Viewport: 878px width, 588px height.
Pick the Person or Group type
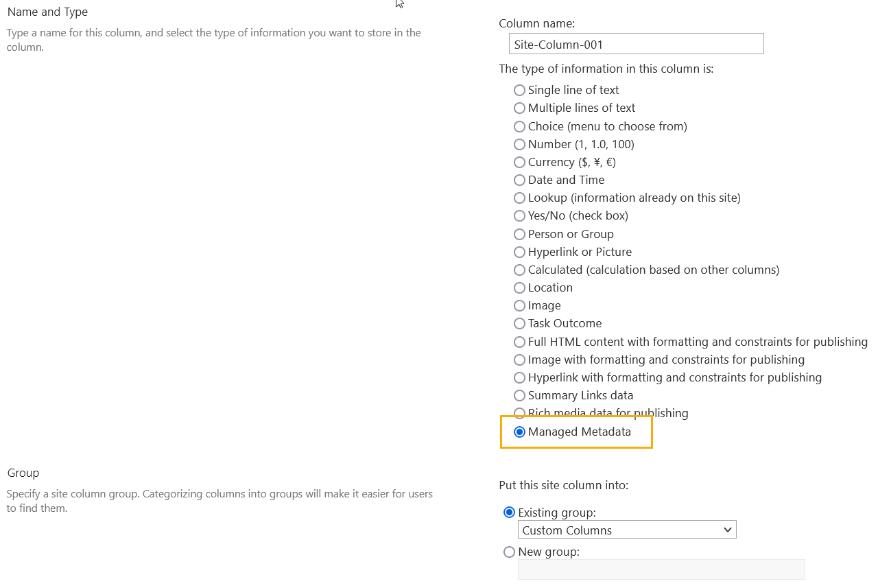519,234
